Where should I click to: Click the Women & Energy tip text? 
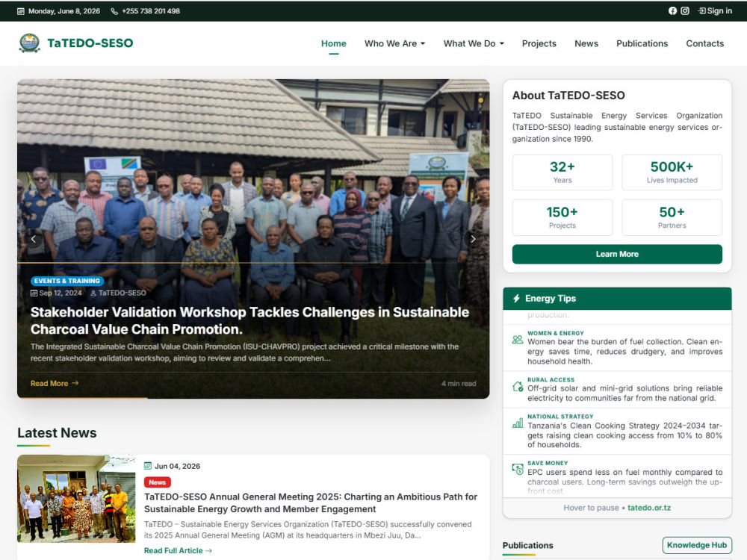pyautogui.click(x=624, y=352)
